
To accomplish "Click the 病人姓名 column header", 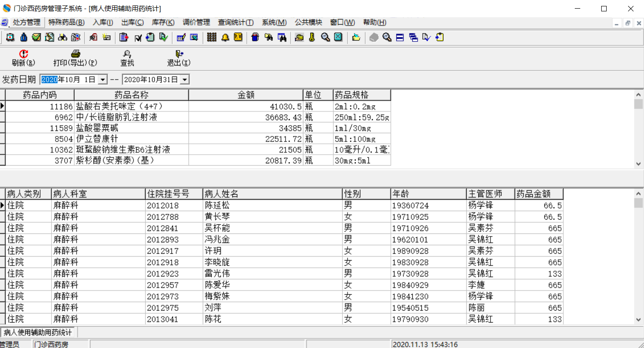I will (x=272, y=194).
